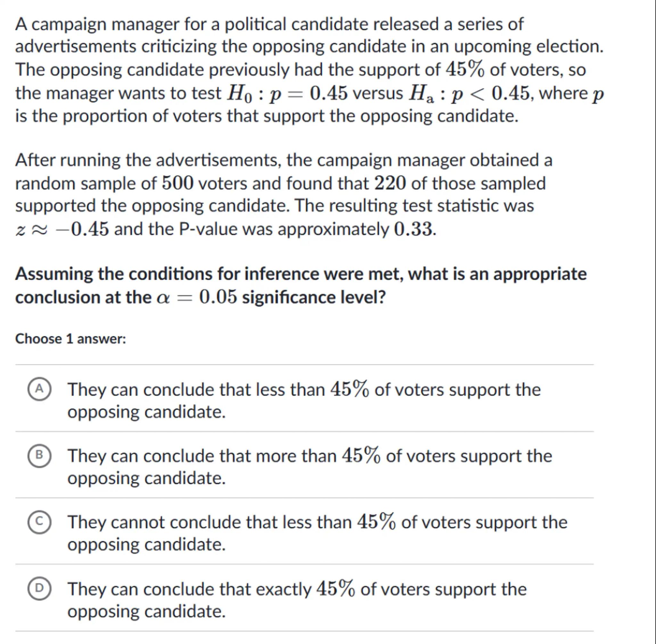Select radio button A

(x=40, y=389)
